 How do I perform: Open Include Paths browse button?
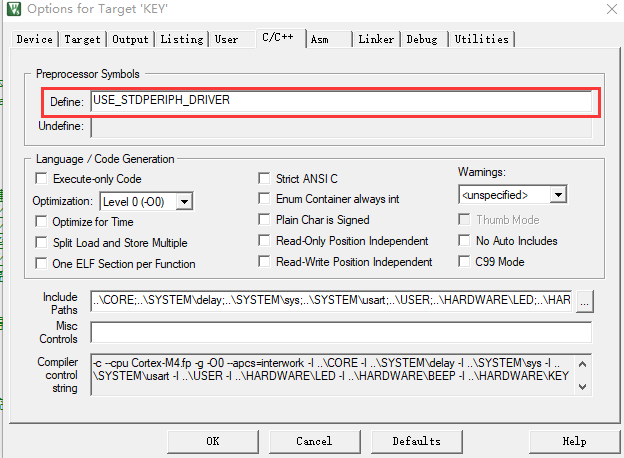point(585,301)
